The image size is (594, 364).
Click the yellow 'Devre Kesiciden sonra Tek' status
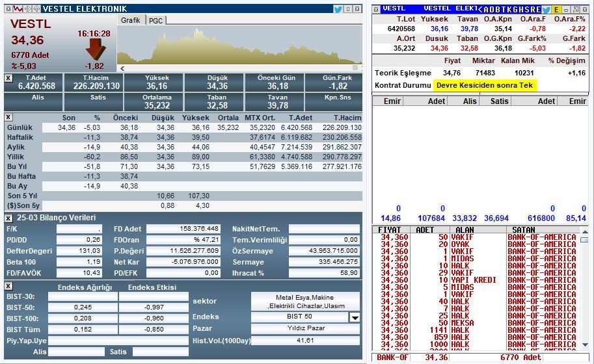point(485,85)
